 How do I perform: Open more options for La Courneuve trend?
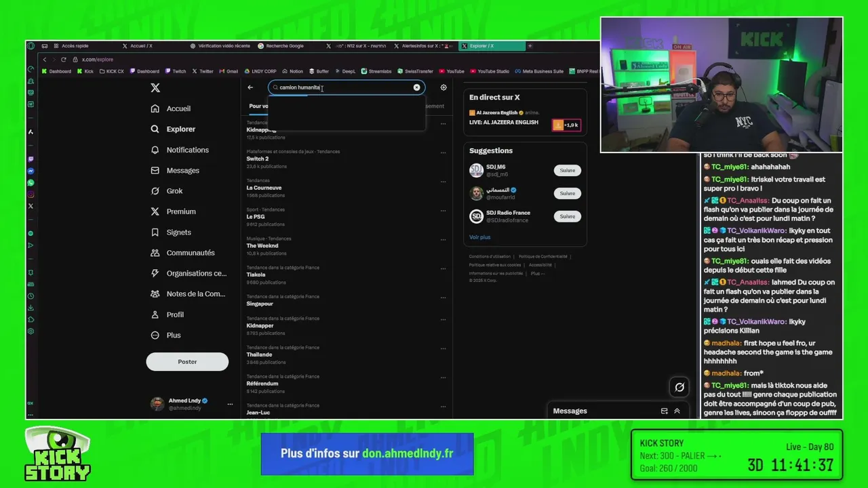[443, 182]
